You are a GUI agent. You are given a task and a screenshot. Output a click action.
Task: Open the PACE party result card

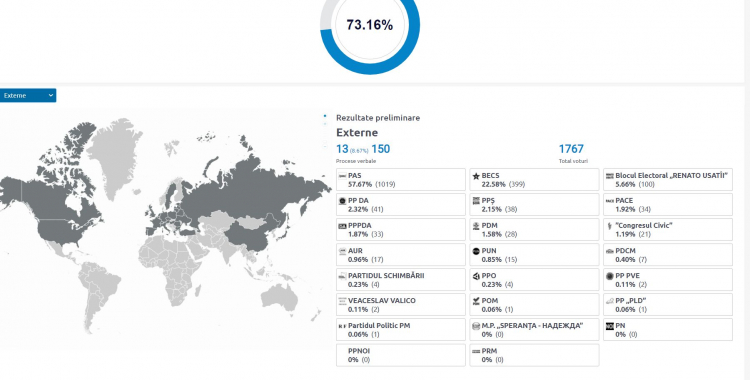tap(668, 204)
